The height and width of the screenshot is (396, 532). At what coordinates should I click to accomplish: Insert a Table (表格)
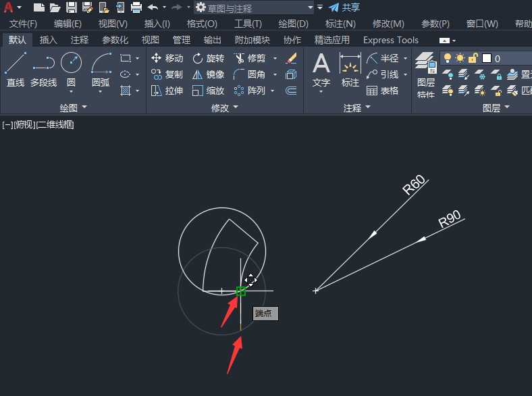[382, 91]
